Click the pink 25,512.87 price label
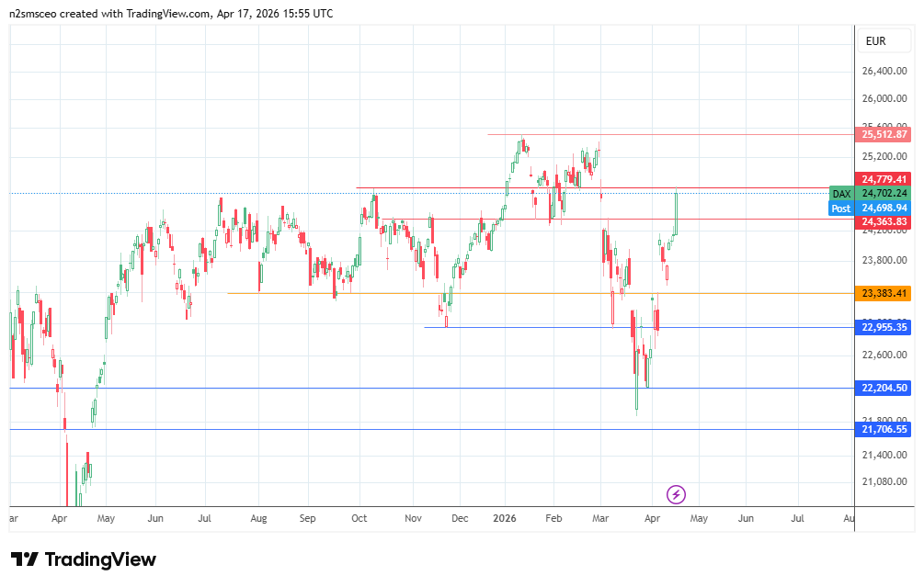 click(x=884, y=134)
